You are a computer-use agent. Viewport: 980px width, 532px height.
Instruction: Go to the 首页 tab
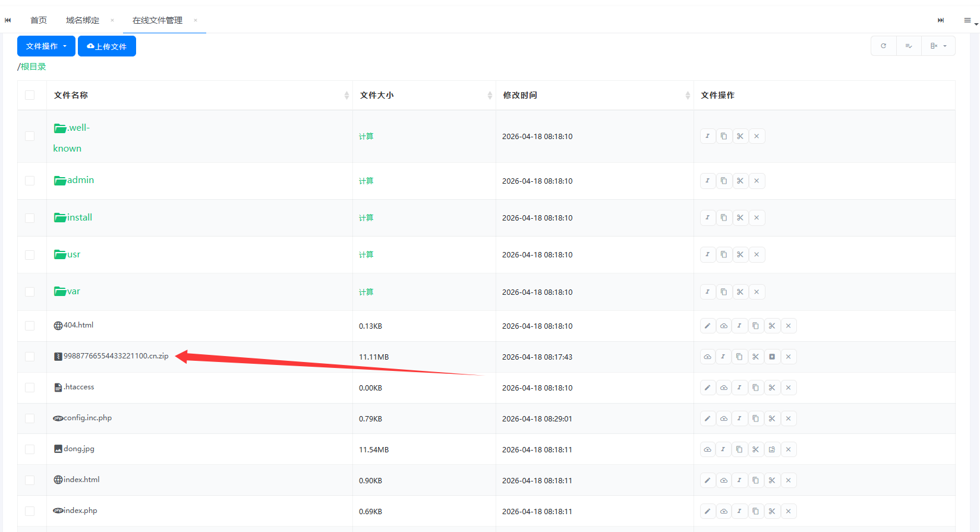pyautogui.click(x=39, y=20)
